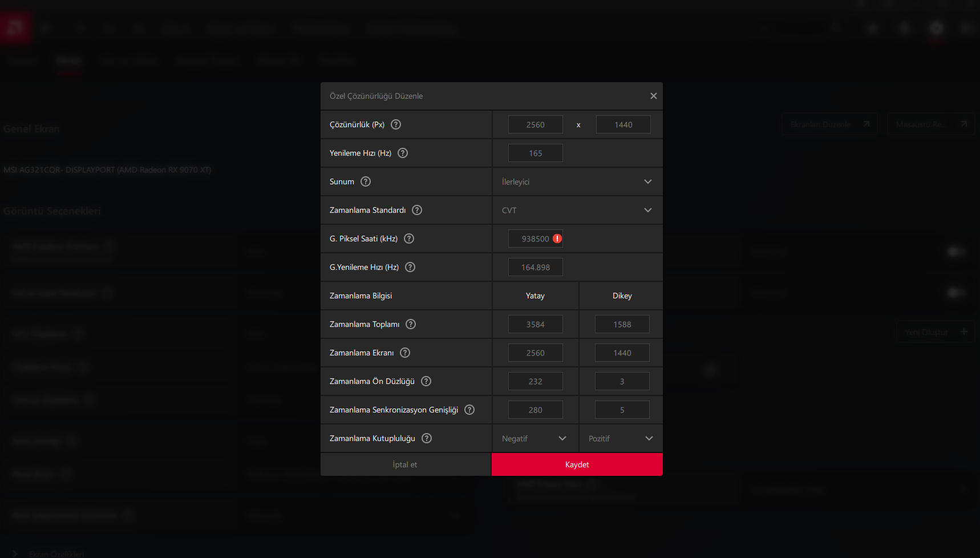The width and height of the screenshot is (980, 558).
Task: Click the dialog title Özel Çözünürlüğü Düzenle
Action: 376,96
